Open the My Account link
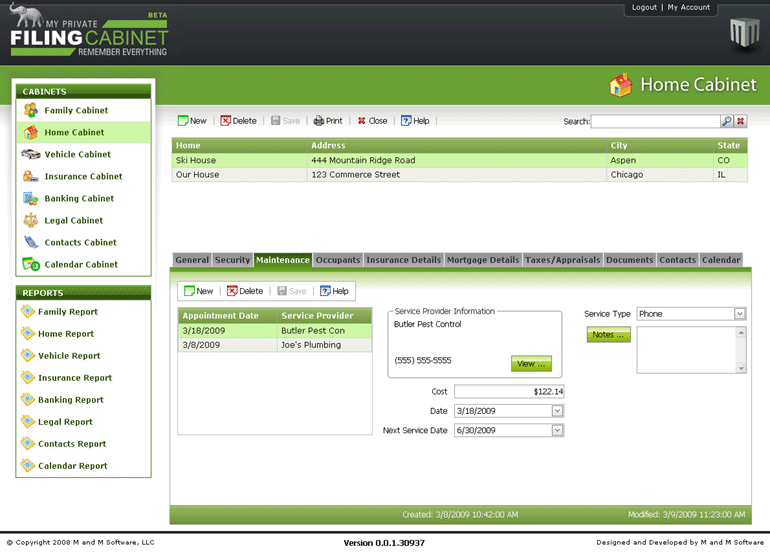This screenshot has width=770, height=553. click(x=688, y=7)
